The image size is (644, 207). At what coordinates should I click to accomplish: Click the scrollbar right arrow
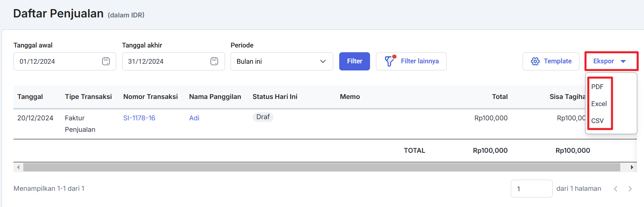(632, 167)
